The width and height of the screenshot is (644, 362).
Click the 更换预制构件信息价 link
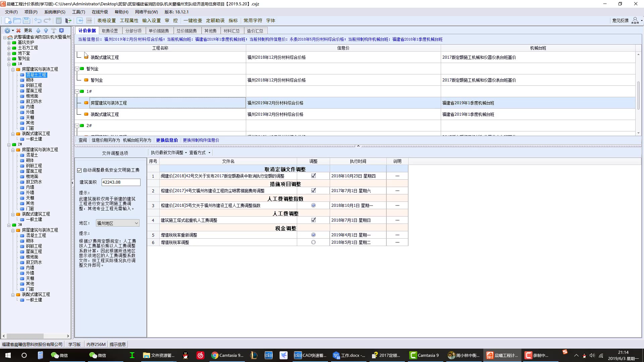201,140
